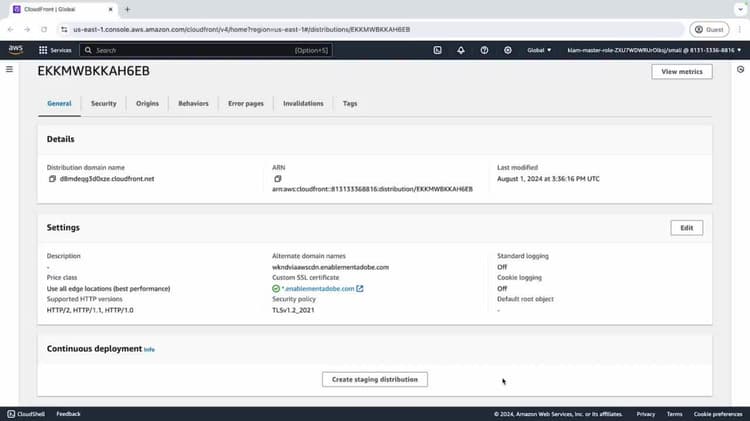750x421 pixels.
Task: Expand the browser tab search chevron
Action: click(740, 9)
